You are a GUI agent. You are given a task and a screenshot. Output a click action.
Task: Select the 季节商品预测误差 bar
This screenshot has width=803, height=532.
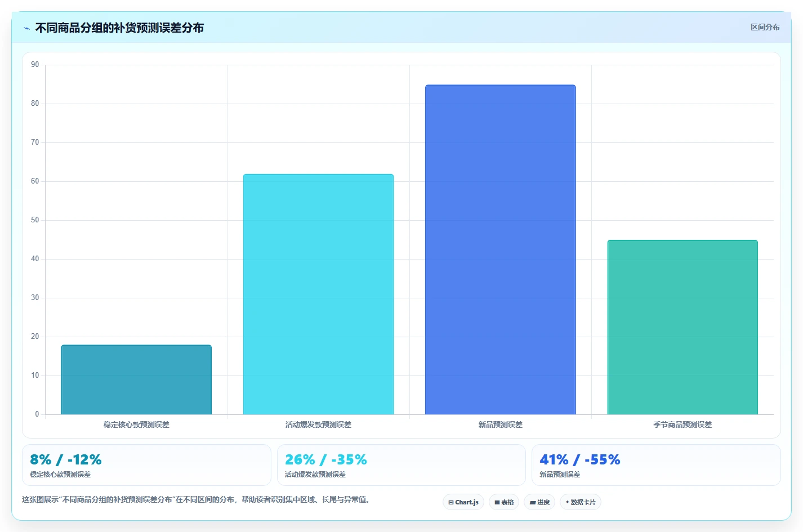[x=682, y=328]
